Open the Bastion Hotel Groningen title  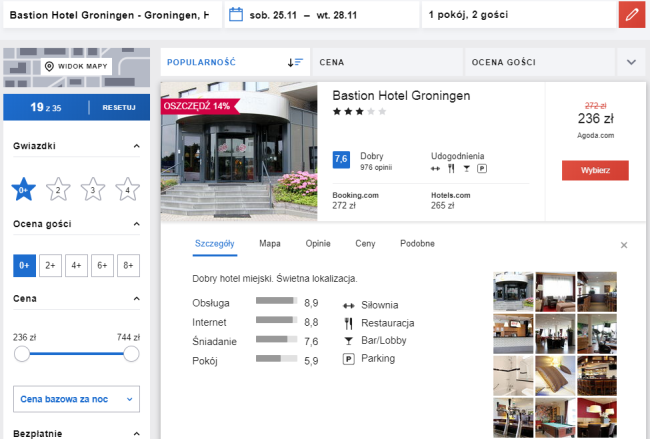point(401,96)
